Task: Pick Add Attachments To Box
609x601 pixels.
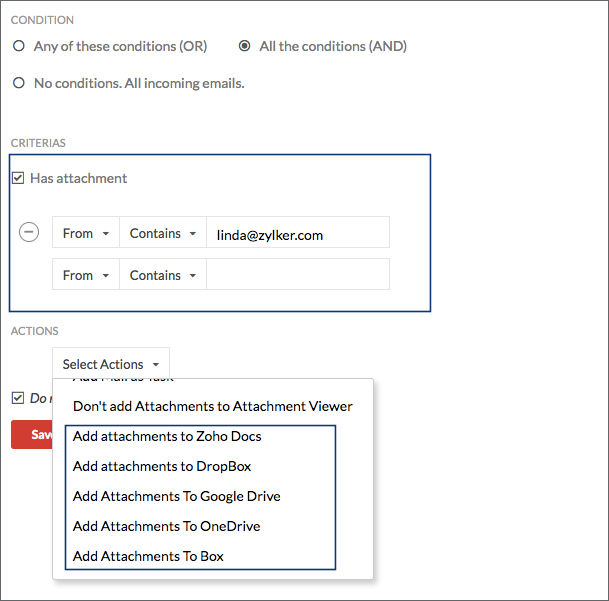Action: pyautogui.click(x=148, y=556)
